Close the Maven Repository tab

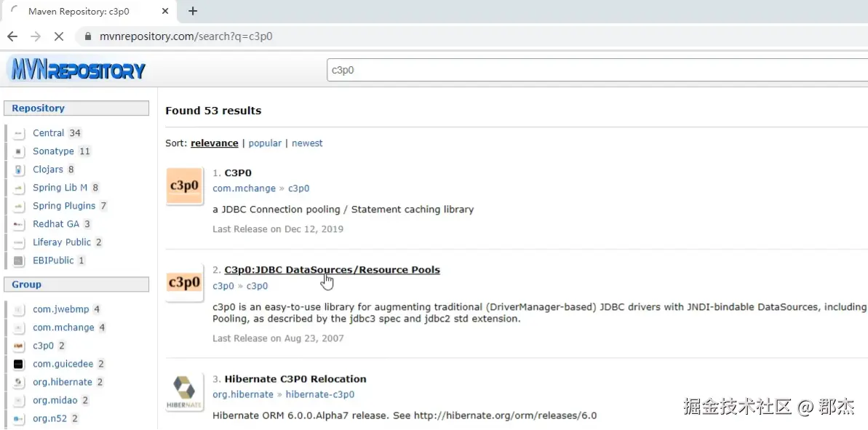coord(165,12)
